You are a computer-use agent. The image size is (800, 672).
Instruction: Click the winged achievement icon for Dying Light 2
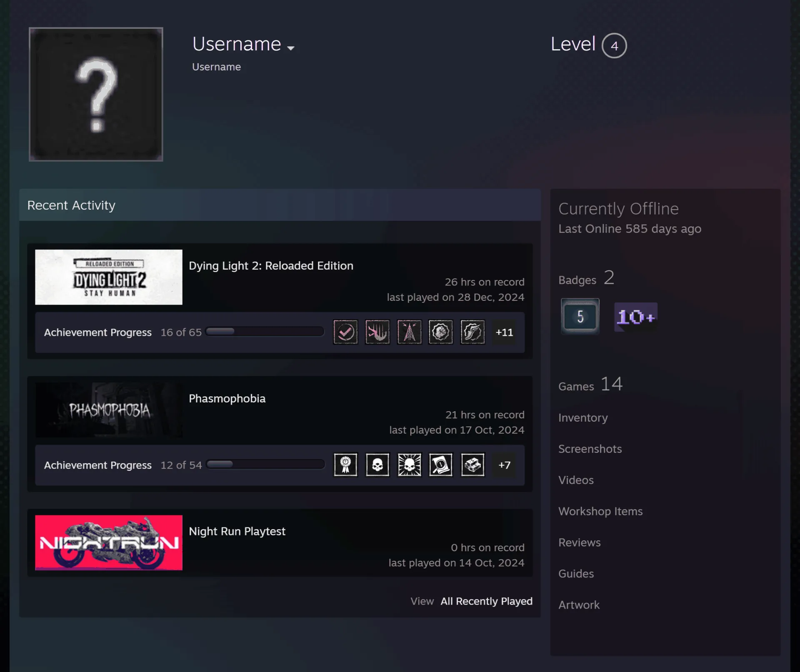472,332
